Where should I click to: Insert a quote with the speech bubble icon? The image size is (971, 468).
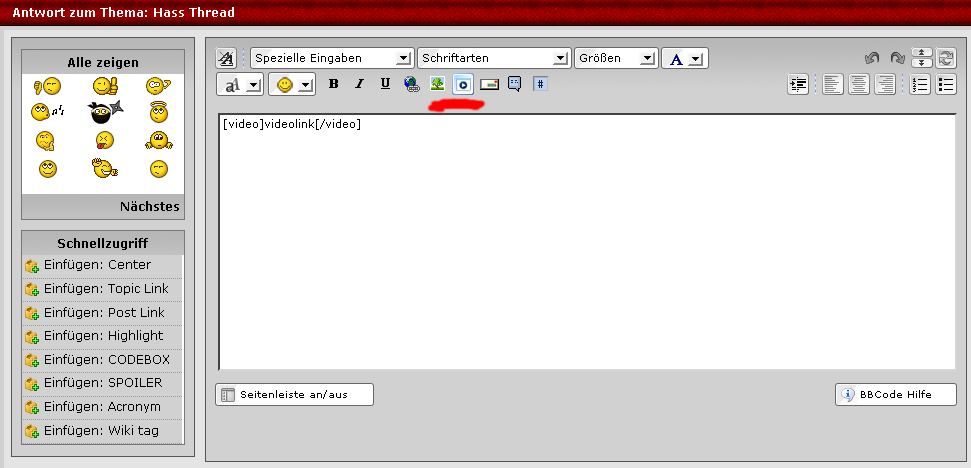point(515,84)
